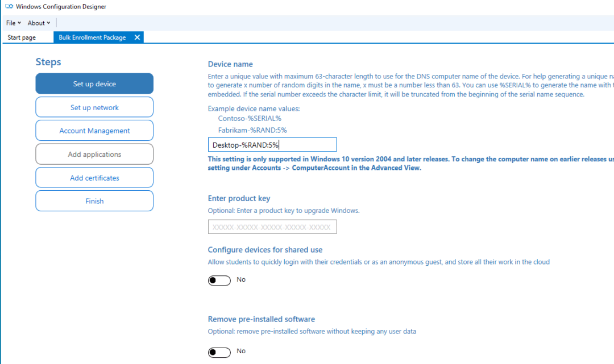This screenshot has height=364, width=614.
Task: Open the 'Add applications' step
Action: click(94, 154)
